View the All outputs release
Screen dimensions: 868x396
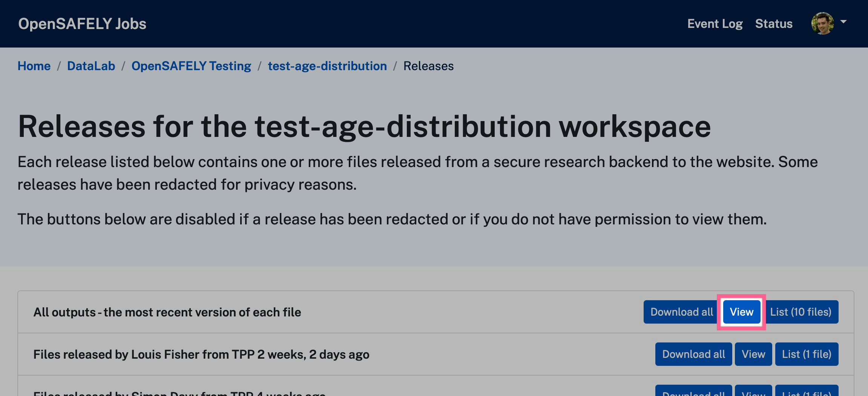pyautogui.click(x=741, y=312)
